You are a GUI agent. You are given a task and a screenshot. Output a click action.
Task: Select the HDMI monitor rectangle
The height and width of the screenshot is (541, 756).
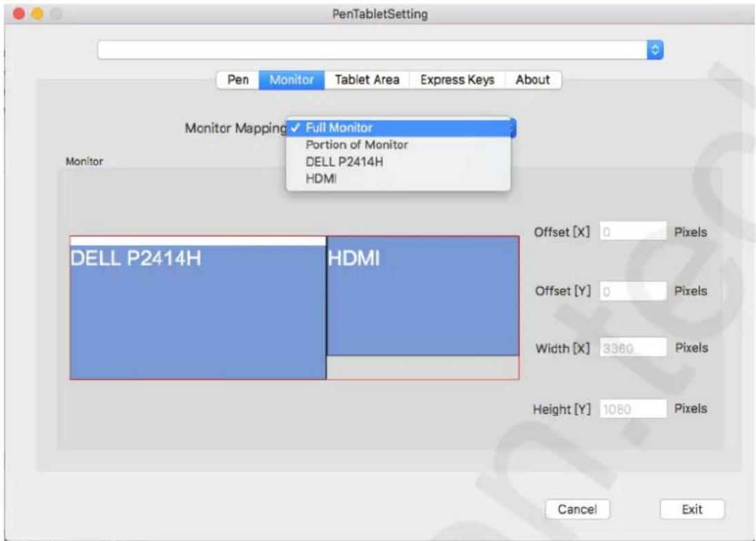coord(423,296)
